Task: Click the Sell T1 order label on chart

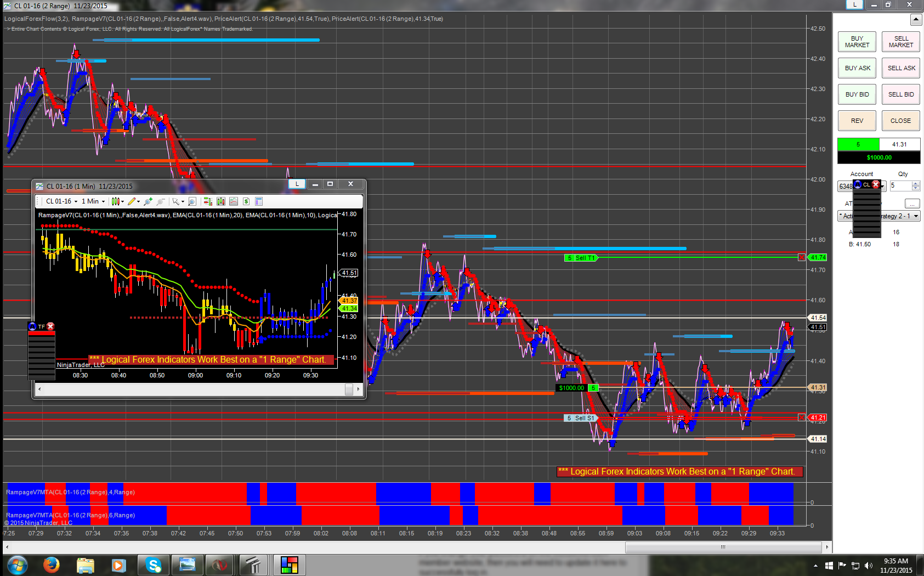Action: [x=581, y=258]
